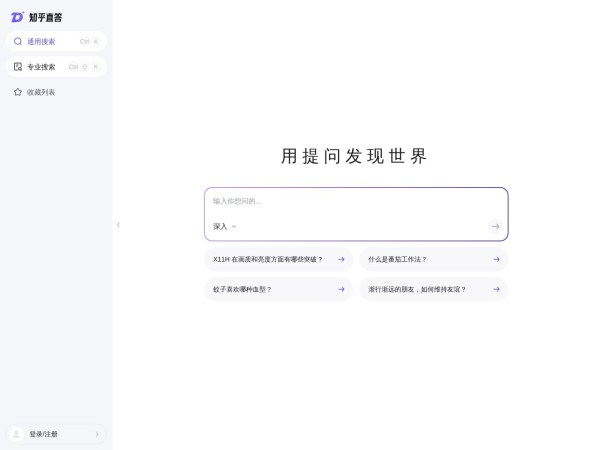Viewport: 600px width, 450px height.
Task: Collapse the left sidebar using the edge handle
Action: tap(118, 225)
